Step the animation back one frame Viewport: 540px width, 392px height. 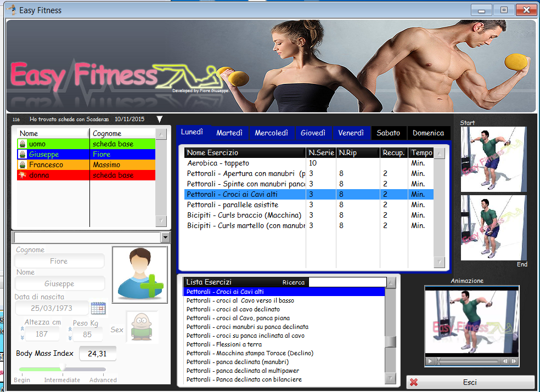pos(505,361)
